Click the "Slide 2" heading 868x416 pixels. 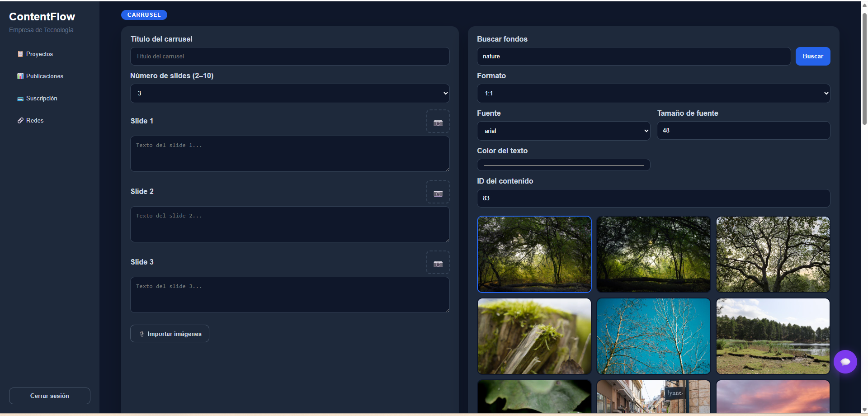142,191
